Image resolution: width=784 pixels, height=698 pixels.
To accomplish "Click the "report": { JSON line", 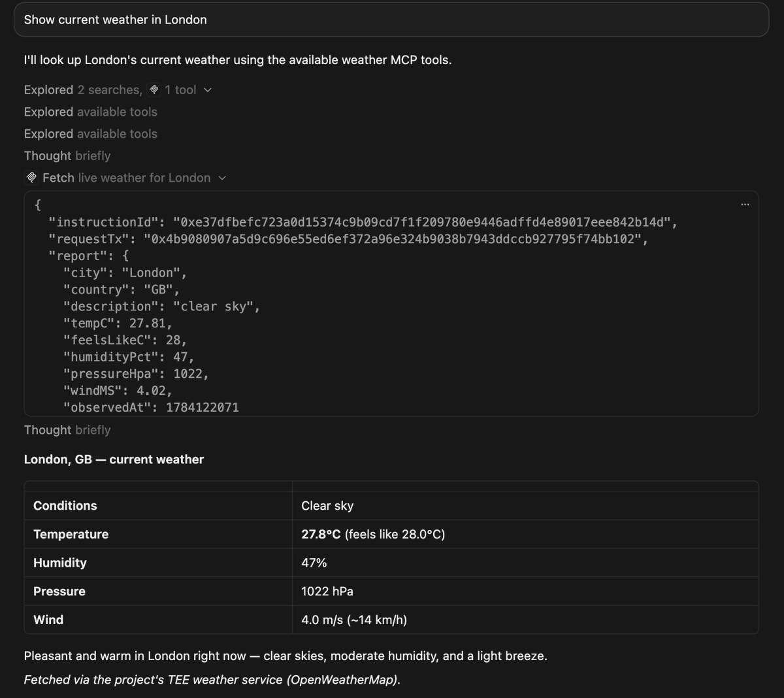I will [x=89, y=256].
